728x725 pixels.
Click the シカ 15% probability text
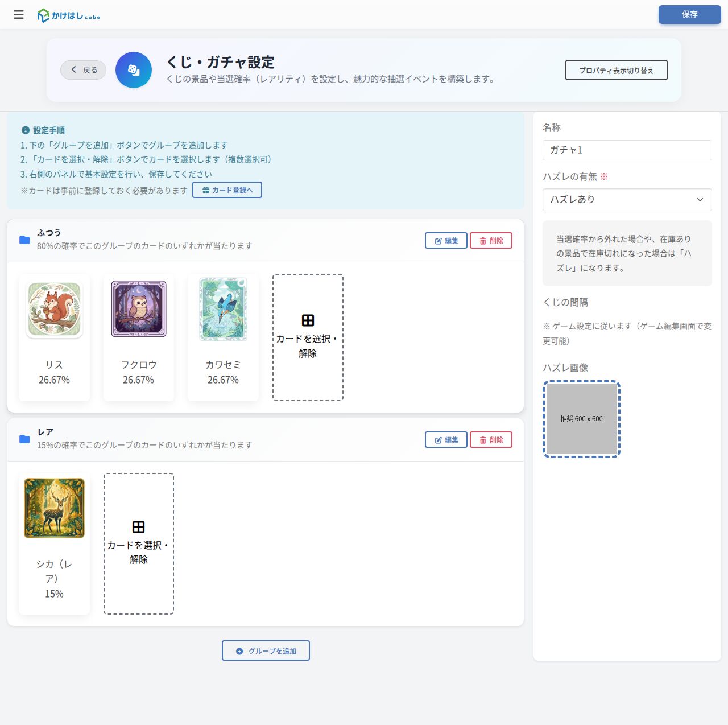(55, 594)
